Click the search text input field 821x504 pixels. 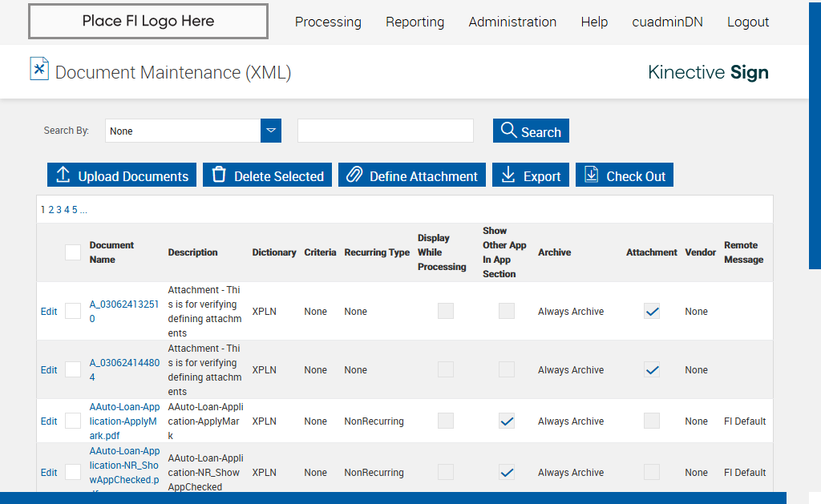385,131
